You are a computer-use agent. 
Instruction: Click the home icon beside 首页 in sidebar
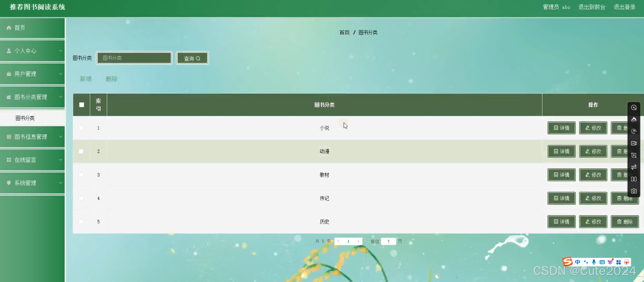pos(9,28)
